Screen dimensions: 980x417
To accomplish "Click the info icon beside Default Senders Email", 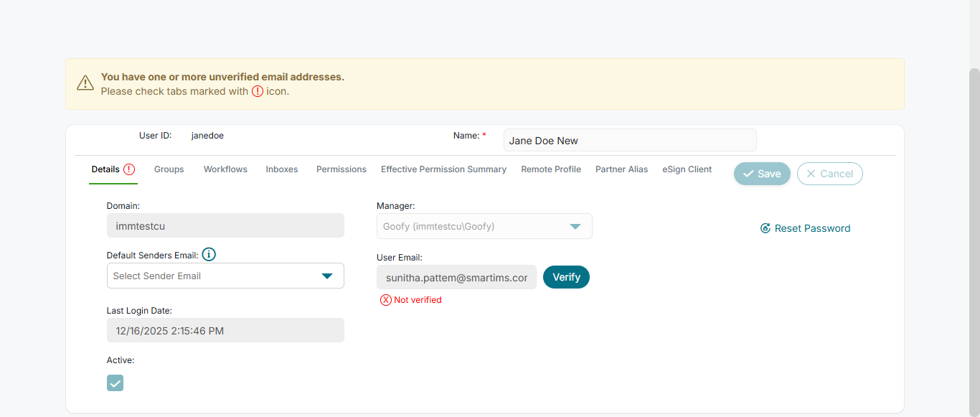I will [x=209, y=255].
